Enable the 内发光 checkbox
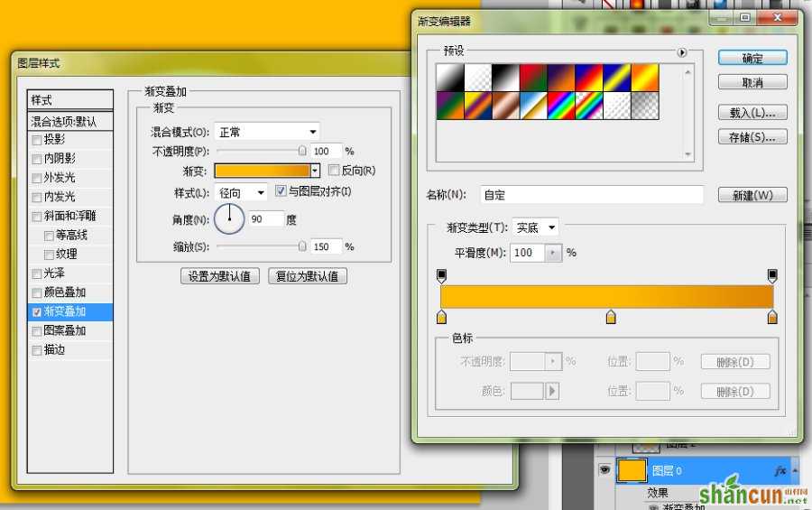Screen dimensions: 812x510 tap(37, 198)
